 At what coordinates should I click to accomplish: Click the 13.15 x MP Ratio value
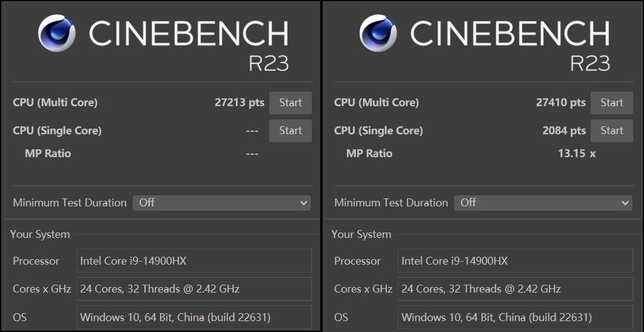(577, 154)
